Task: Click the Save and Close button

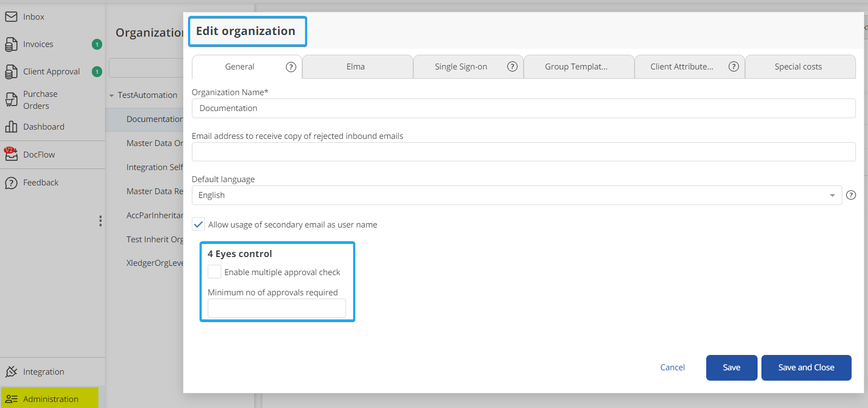Action: pyautogui.click(x=806, y=368)
